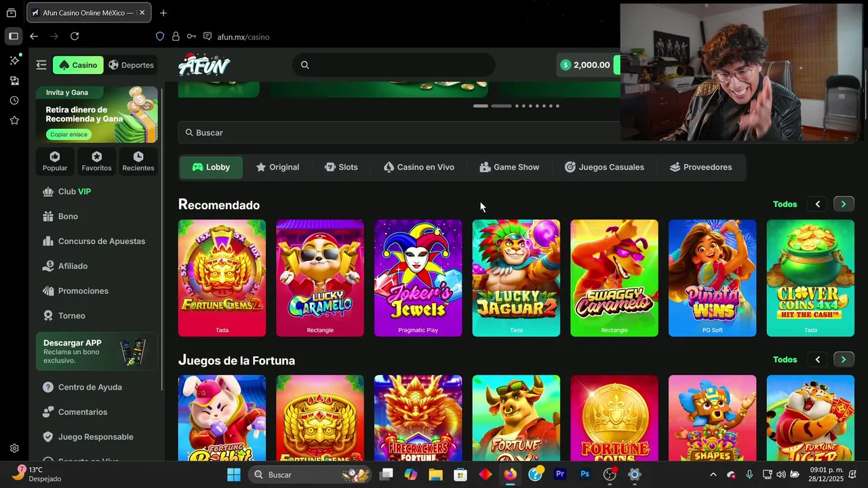Open browser sidebar settings gear
This screenshot has height=488, width=868.
tap(14, 449)
